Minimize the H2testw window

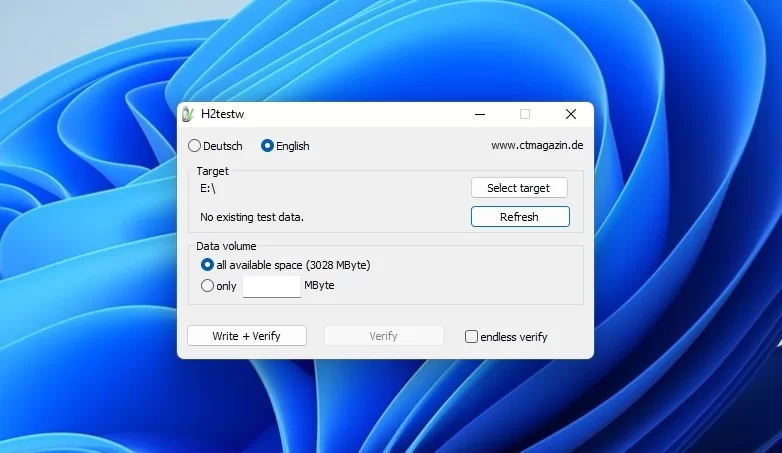tap(479, 114)
